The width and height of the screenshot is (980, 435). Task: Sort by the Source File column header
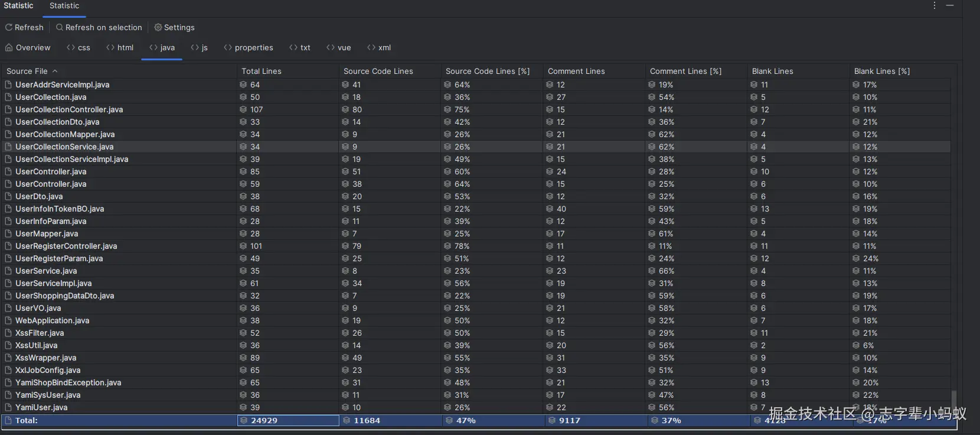(27, 71)
